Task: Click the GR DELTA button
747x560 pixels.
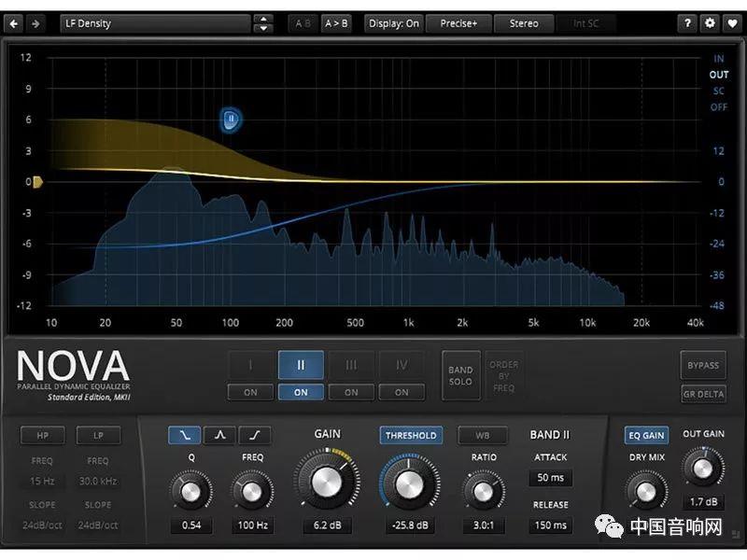Action: [x=703, y=394]
